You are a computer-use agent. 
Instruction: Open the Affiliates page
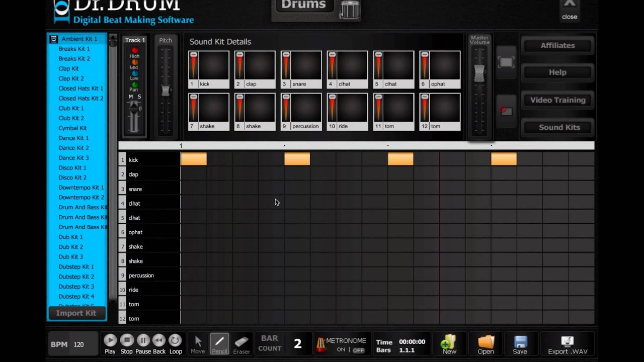(x=557, y=45)
